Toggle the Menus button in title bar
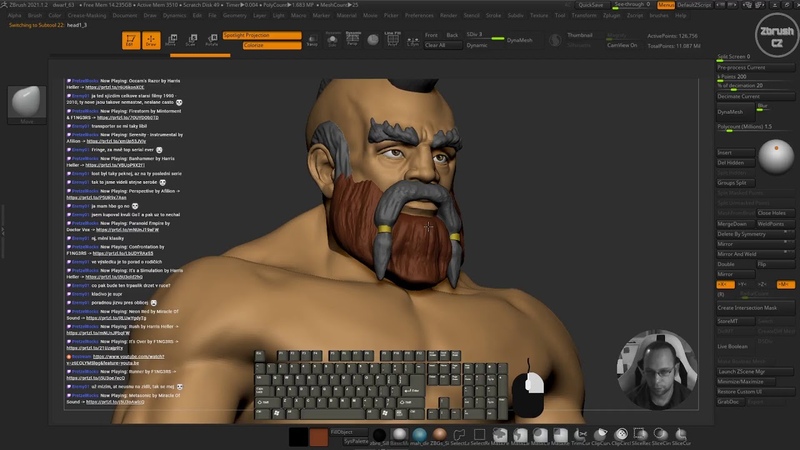Image resolution: width=800 pixels, height=450 pixels. (x=666, y=5)
